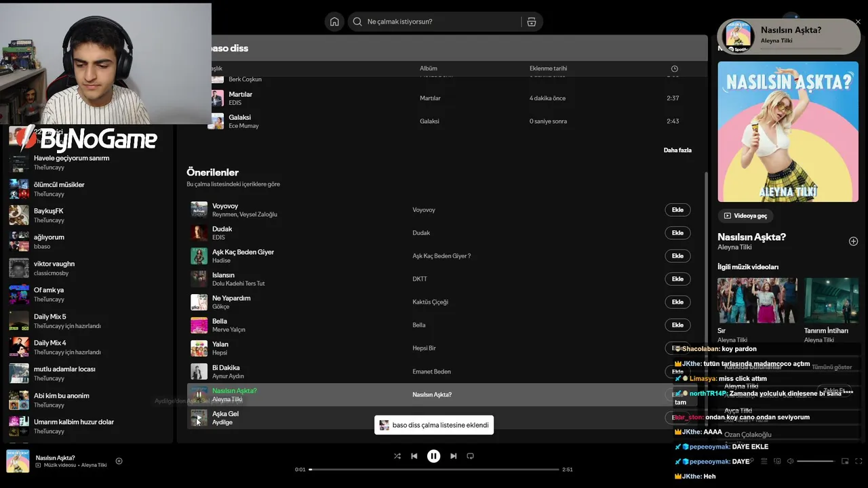Open the Of amk ya playlist
This screenshot has height=488, width=868.
click(x=49, y=290)
